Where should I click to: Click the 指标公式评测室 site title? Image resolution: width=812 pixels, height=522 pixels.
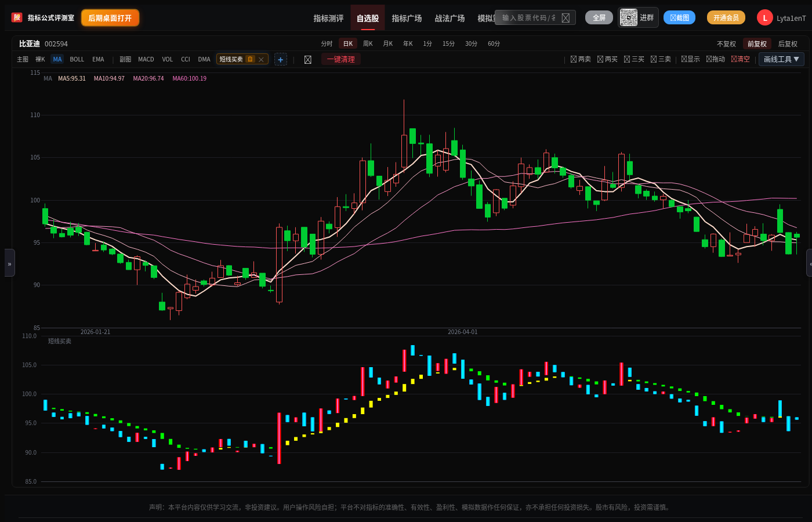(x=51, y=18)
